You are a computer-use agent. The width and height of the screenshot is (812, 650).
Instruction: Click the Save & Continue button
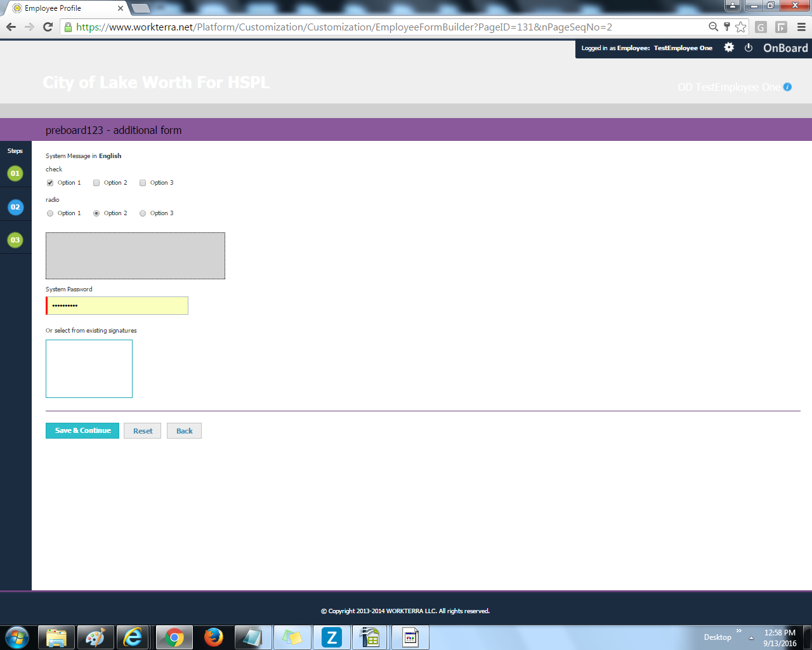(82, 430)
